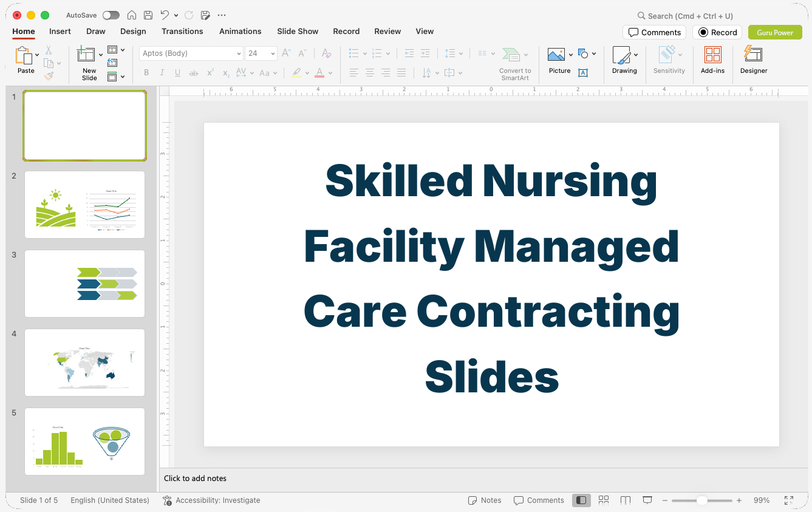Open the Slide Show tab
This screenshot has height=512, width=812.
click(298, 31)
